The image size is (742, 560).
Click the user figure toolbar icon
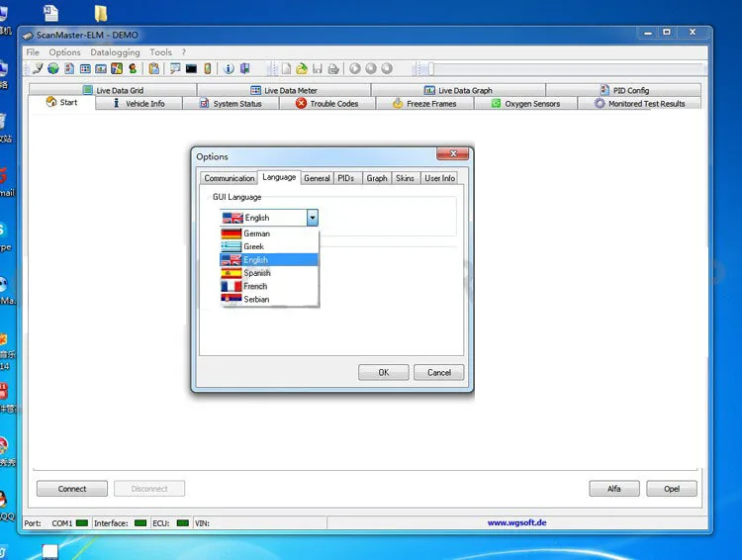pyautogui.click(x=133, y=68)
